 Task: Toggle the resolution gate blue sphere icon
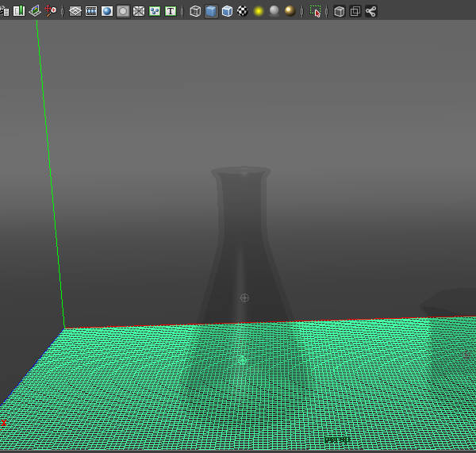[107, 11]
